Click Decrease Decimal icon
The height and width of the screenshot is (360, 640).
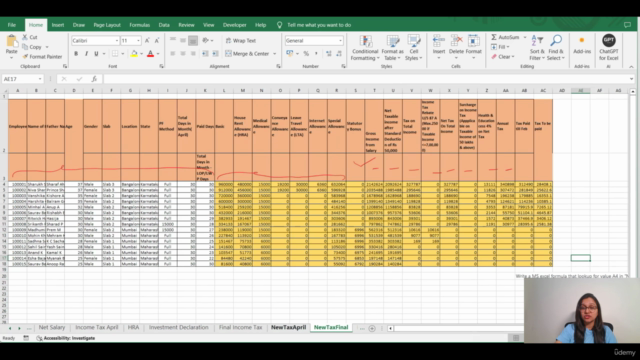pos(339,53)
